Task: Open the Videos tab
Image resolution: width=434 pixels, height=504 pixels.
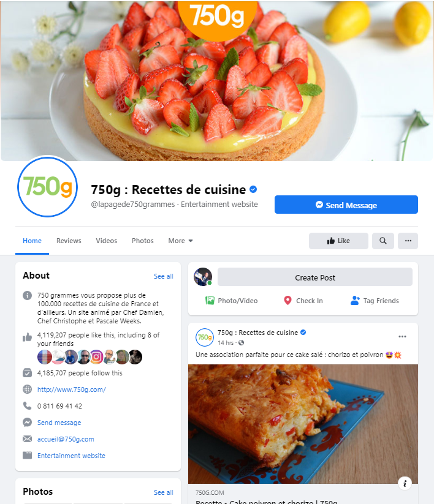Action: coord(106,241)
